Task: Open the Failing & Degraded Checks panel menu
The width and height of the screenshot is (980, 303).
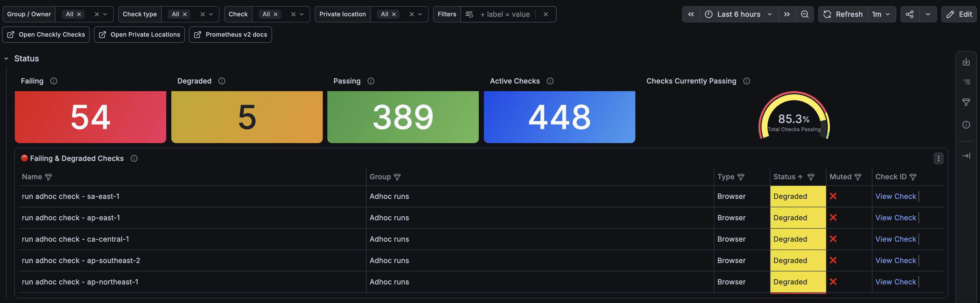Action: [938, 159]
